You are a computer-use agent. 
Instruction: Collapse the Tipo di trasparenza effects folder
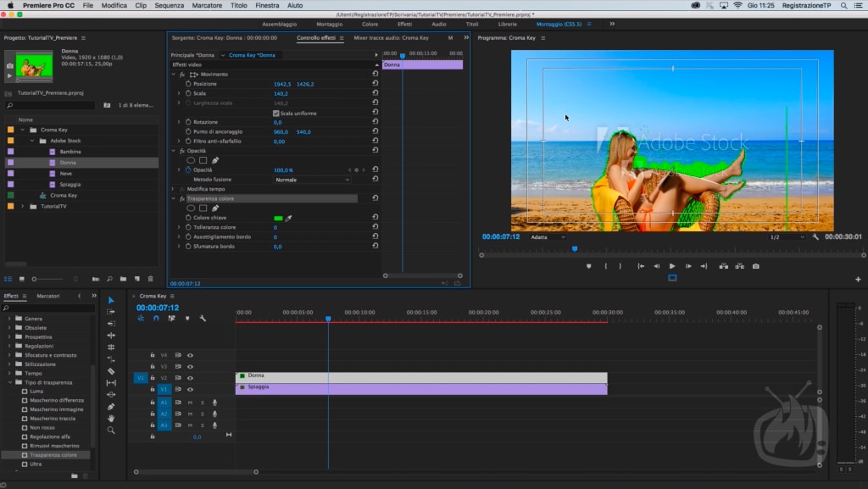[x=9, y=382]
